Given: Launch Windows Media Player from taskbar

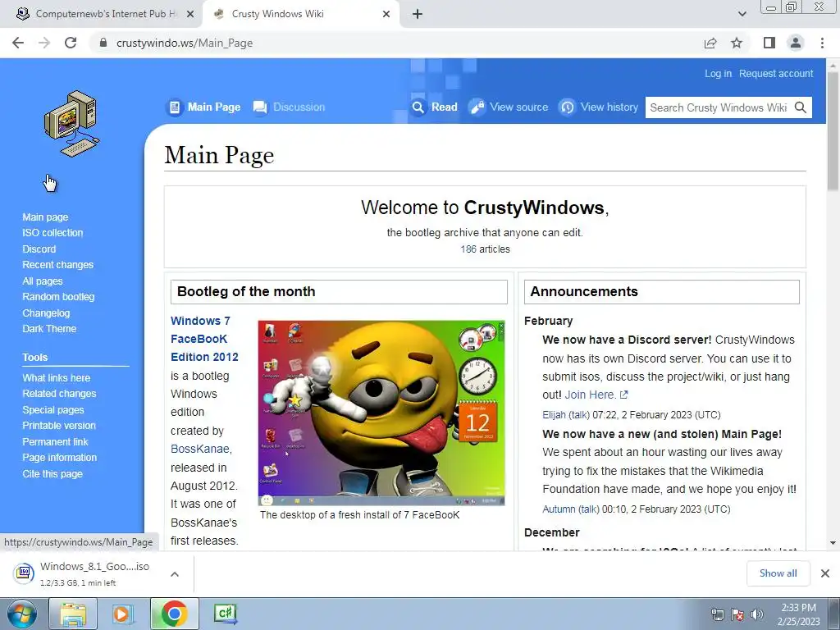Looking at the screenshot, I should (x=123, y=614).
